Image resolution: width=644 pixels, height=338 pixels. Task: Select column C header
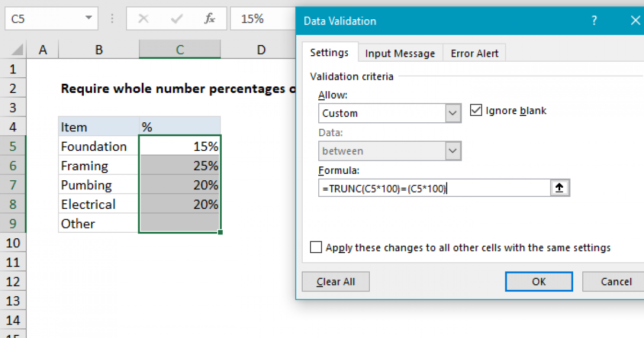(179, 49)
